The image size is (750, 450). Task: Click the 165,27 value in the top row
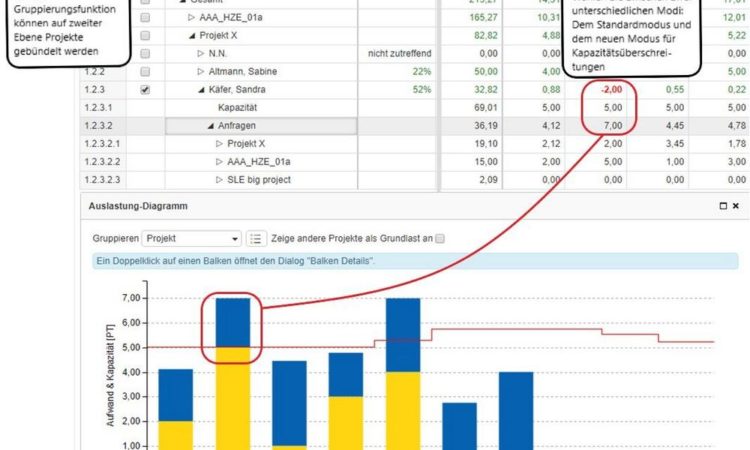pyautogui.click(x=483, y=17)
